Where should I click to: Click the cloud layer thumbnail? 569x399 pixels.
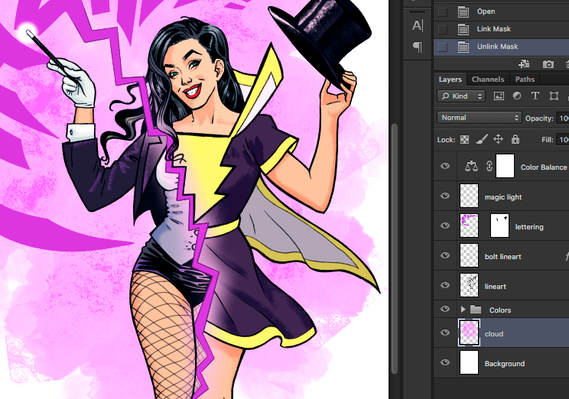click(469, 333)
